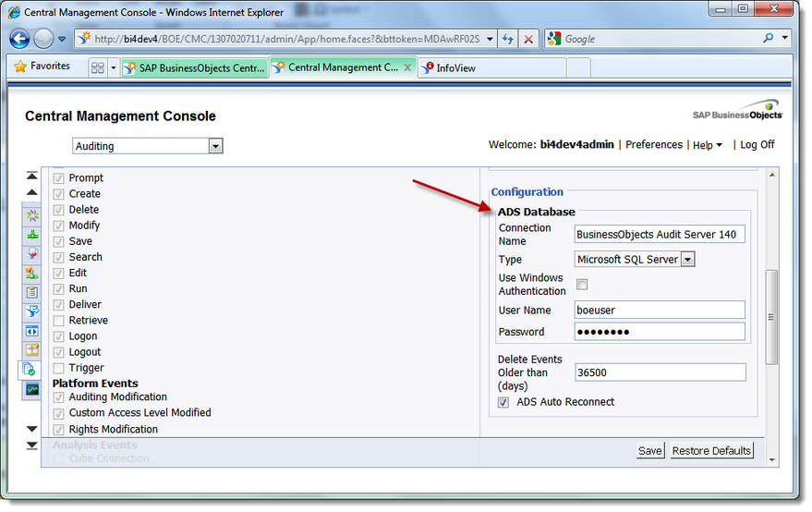Switch to SAP BusinessObjects Centr... tab
Viewport: 812px width, 512px height.
195,67
